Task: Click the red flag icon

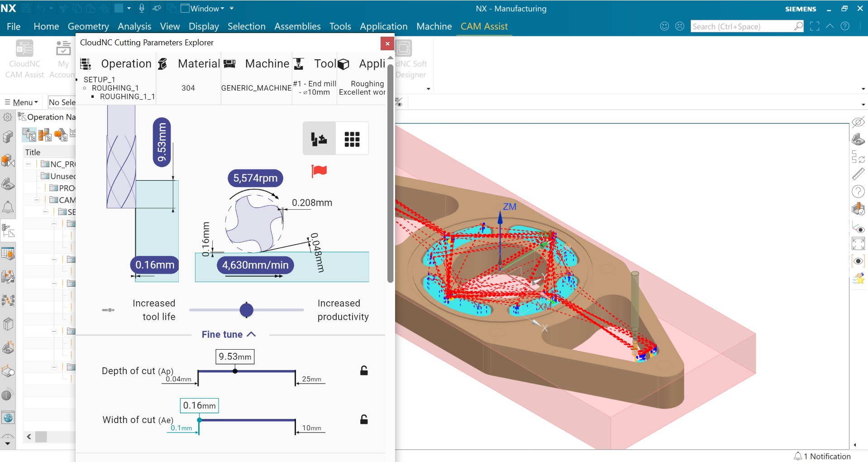Action: (x=319, y=171)
